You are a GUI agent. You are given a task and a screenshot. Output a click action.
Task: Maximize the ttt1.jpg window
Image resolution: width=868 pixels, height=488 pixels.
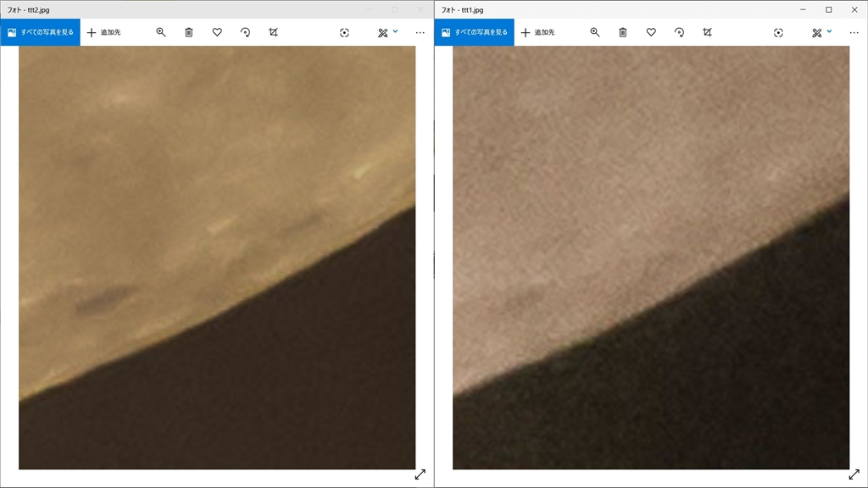(x=829, y=9)
